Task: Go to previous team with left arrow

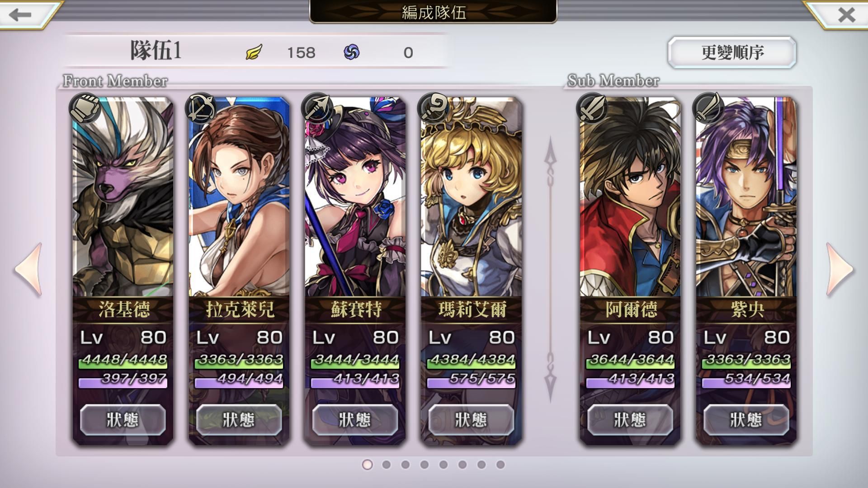Action: click(28, 269)
